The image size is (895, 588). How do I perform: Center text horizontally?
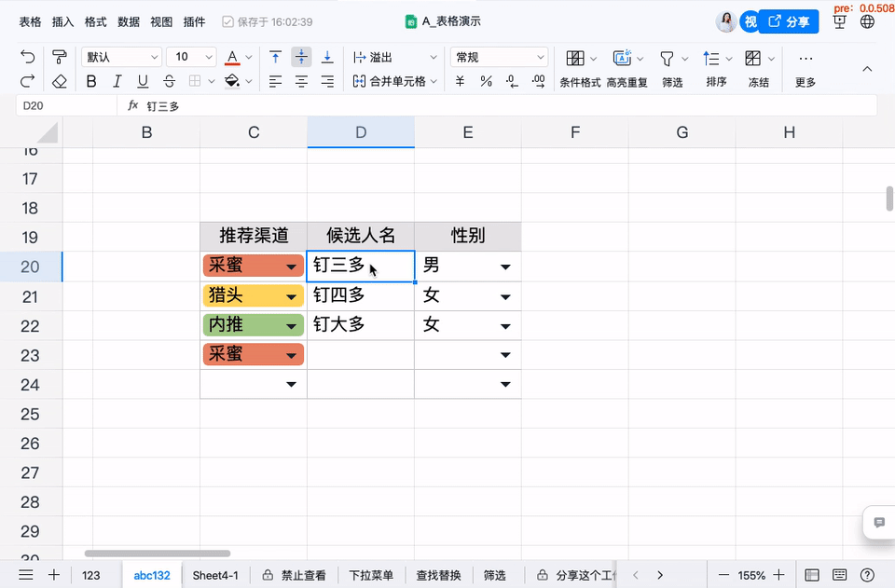click(301, 82)
